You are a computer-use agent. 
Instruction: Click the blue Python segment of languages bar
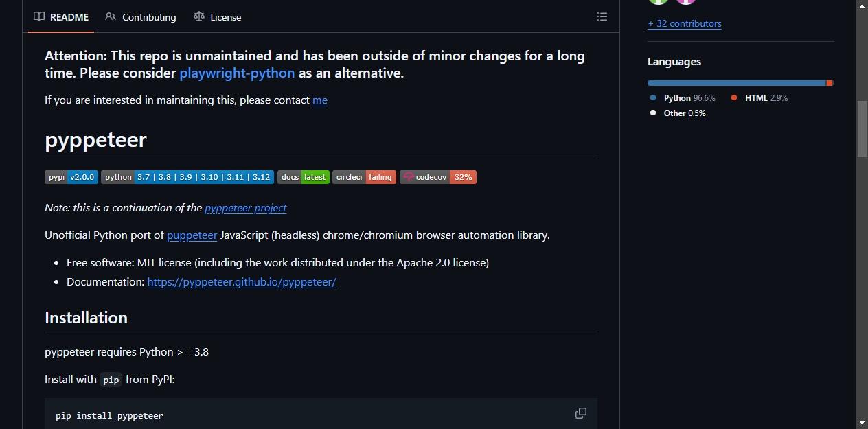click(x=737, y=83)
